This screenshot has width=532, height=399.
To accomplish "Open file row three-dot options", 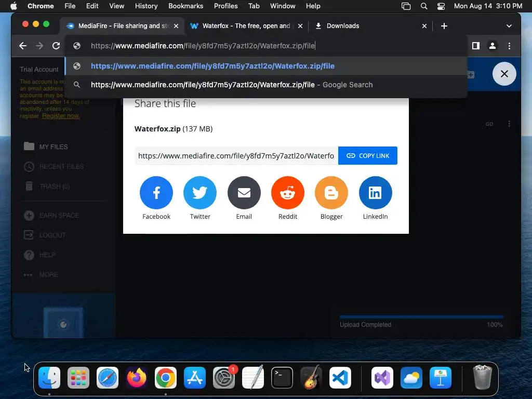I will pos(509,124).
